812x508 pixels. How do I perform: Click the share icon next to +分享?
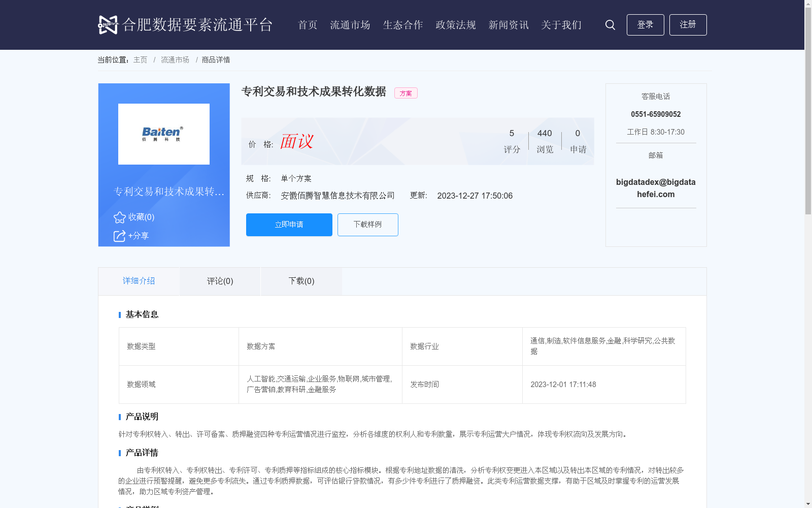[x=119, y=236]
